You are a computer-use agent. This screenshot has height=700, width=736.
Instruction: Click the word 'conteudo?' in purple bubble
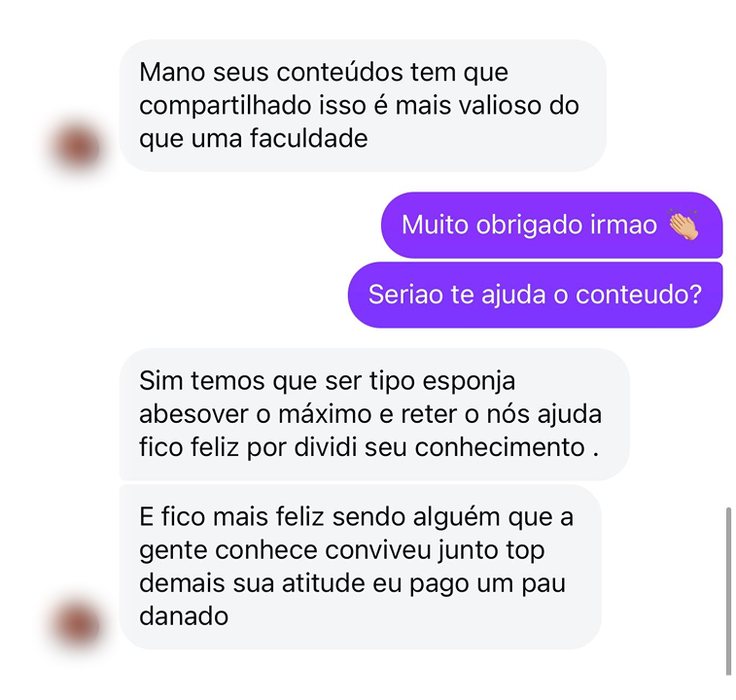coord(639,295)
